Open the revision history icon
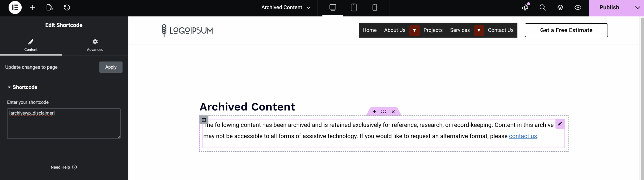 coord(67,8)
